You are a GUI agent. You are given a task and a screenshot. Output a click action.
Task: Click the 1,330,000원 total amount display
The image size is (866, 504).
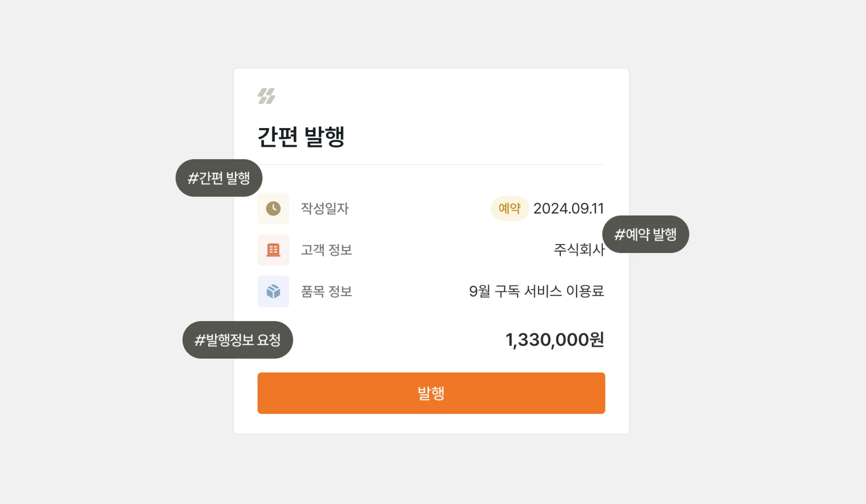[x=555, y=340]
